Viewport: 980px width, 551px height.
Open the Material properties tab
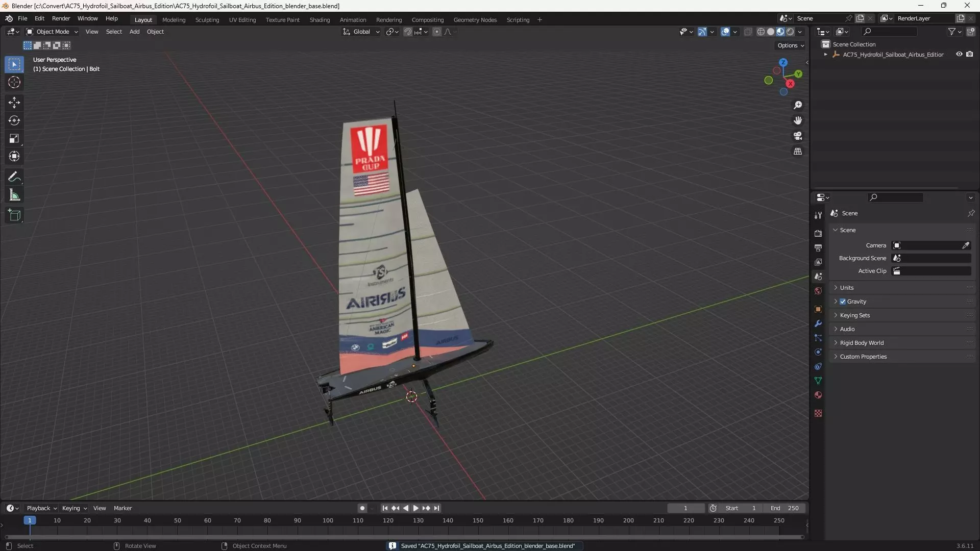[818, 395]
